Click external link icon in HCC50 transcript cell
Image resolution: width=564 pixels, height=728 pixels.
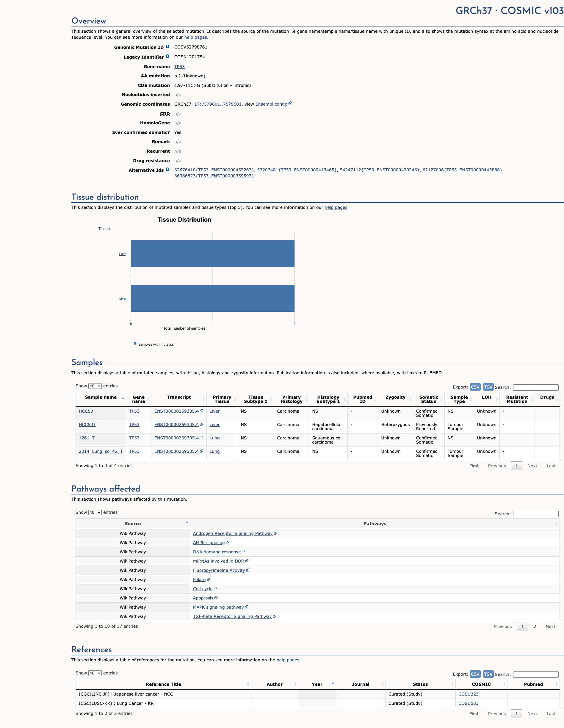[x=201, y=411]
